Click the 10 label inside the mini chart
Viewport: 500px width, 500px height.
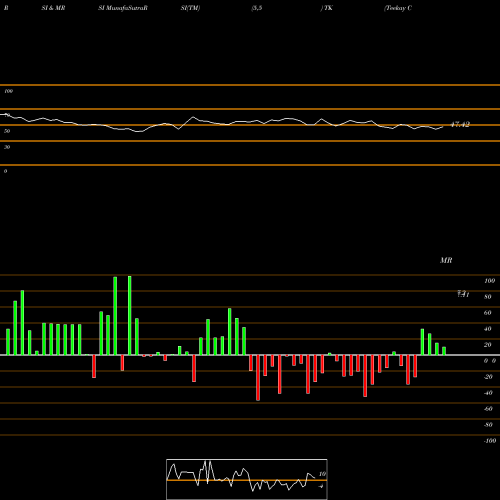[x=322, y=474]
